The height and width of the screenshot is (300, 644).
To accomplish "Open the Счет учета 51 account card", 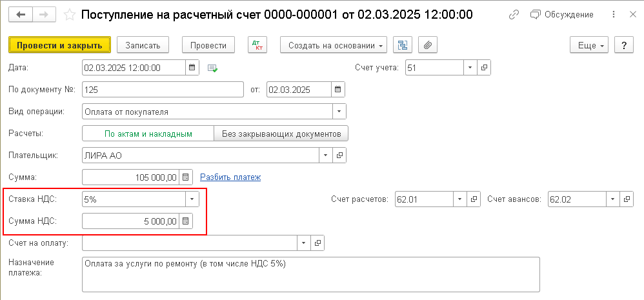I will [x=484, y=68].
